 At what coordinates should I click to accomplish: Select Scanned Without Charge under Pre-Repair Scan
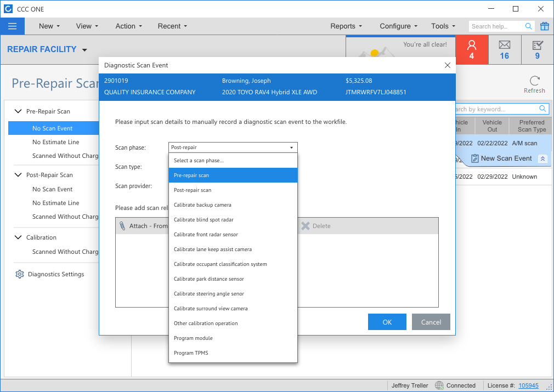65,156
